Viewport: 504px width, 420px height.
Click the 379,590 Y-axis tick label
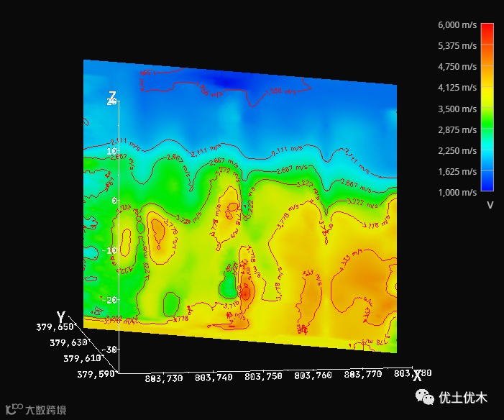(x=96, y=374)
